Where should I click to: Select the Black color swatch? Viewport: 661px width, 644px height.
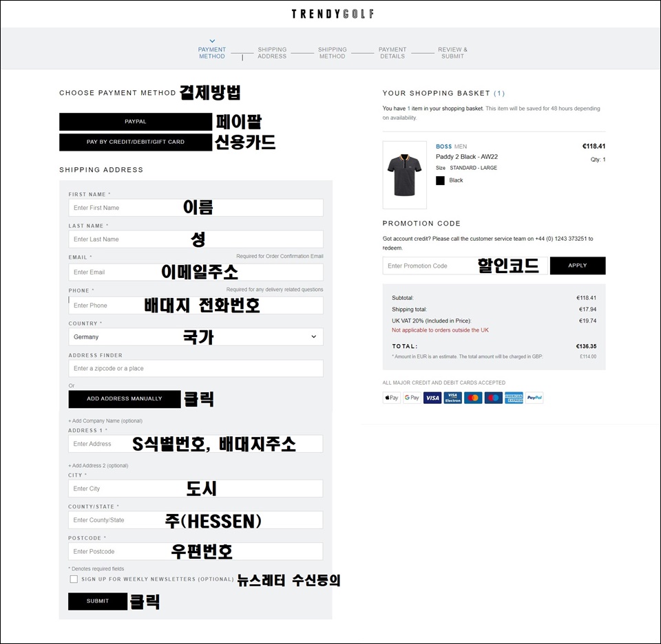point(440,180)
